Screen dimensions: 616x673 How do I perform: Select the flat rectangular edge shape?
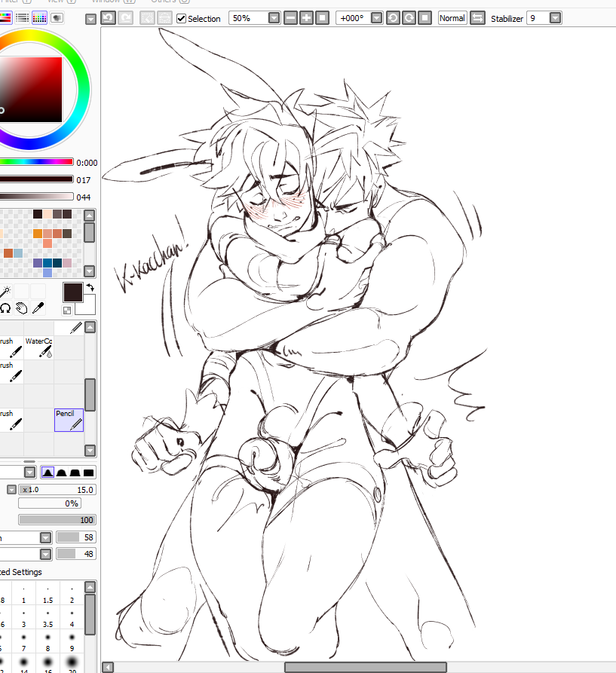pyautogui.click(x=89, y=473)
